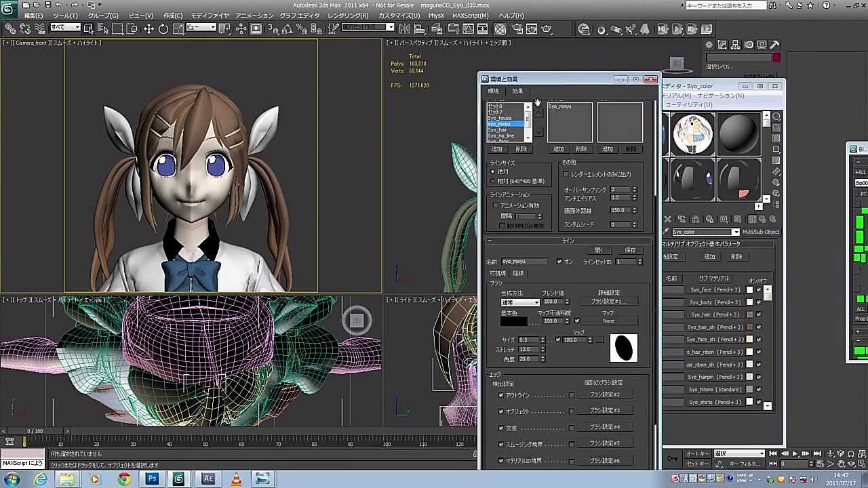Open the Hierarchy command panel tab
This screenshot has height=488, width=868.
(735, 45)
